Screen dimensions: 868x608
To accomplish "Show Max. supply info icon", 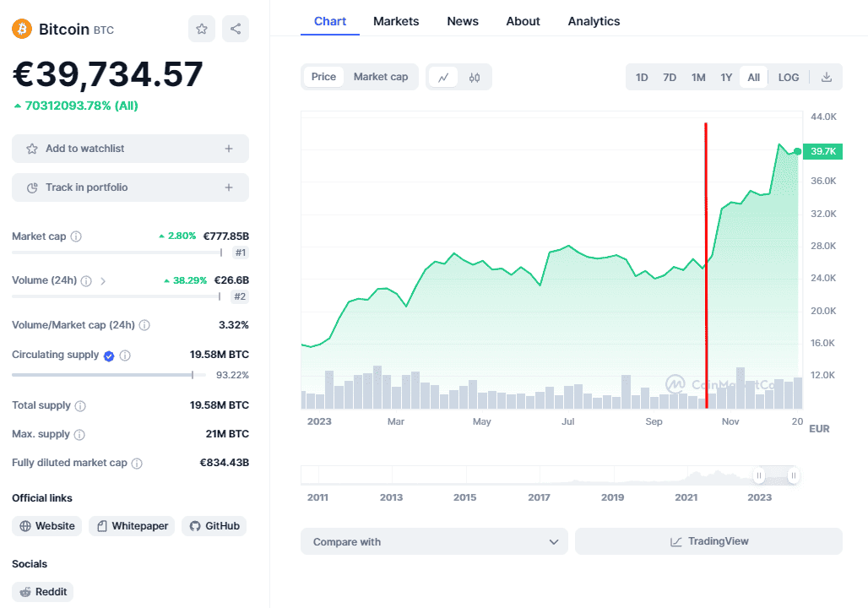I will tap(79, 435).
